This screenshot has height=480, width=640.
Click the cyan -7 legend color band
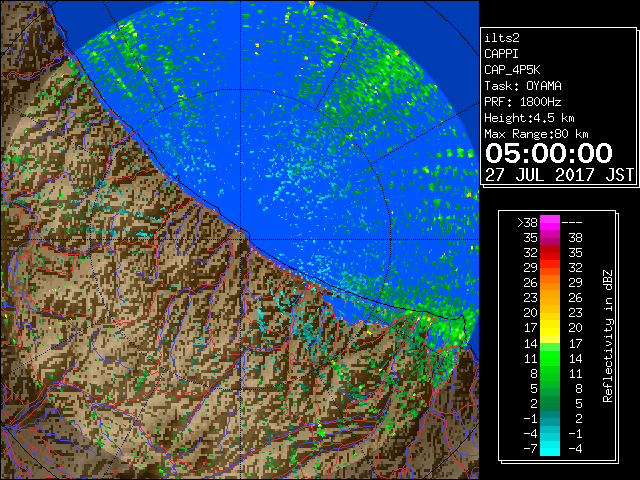point(550,449)
